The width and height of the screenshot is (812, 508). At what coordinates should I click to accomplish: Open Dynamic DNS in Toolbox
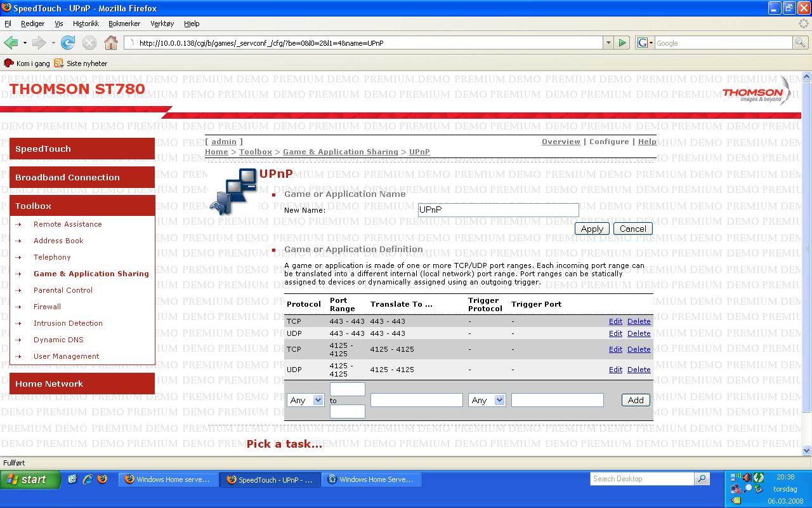pyautogui.click(x=58, y=340)
